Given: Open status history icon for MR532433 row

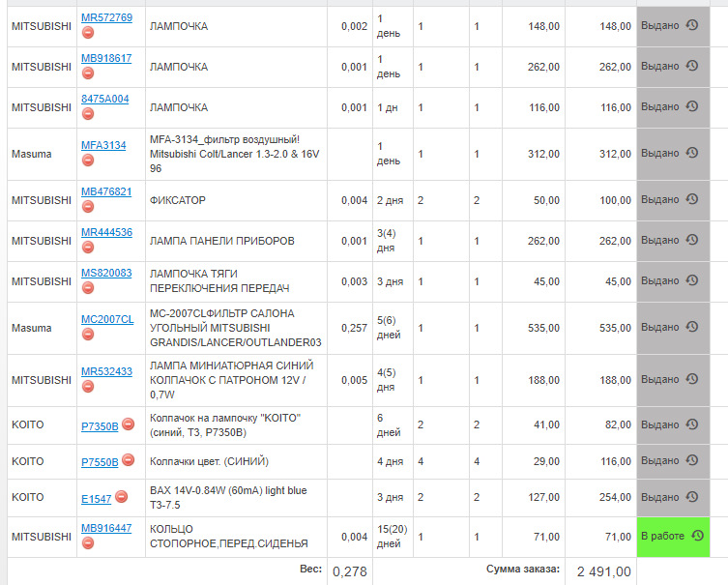Looking at the screenshot, I should point(692,379).
